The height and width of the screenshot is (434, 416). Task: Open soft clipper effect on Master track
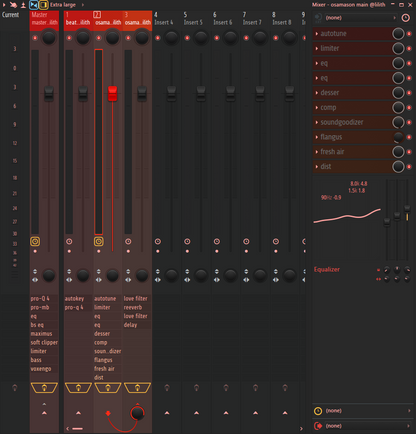click(44, 343)
